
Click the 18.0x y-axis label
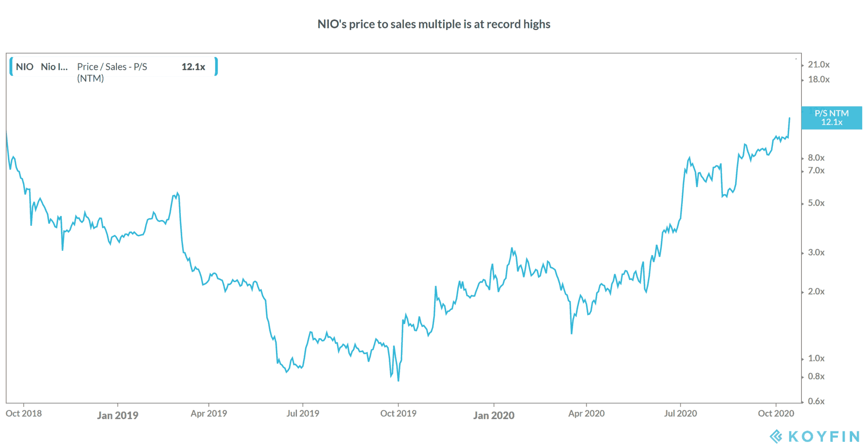[819, 79]
